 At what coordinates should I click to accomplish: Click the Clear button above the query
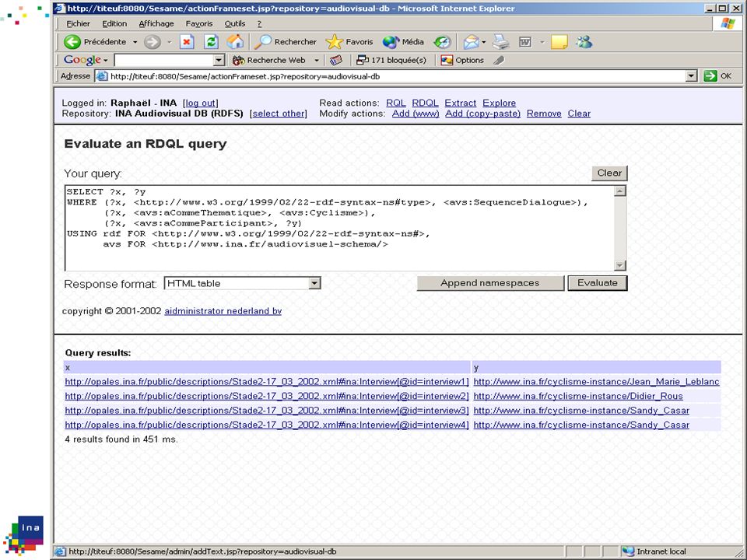click(x=609, y=173)
